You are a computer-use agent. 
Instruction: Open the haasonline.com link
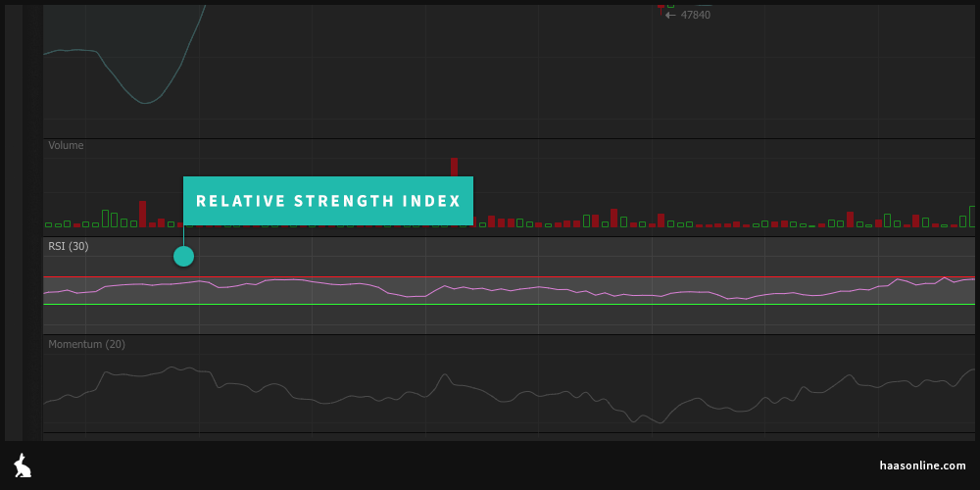(x=922, y=465)
